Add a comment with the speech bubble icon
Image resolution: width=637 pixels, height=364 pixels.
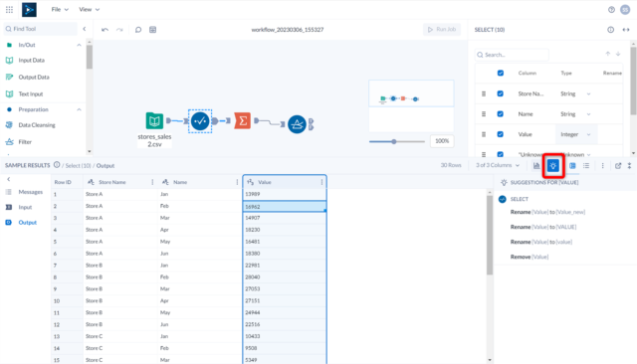138,30
